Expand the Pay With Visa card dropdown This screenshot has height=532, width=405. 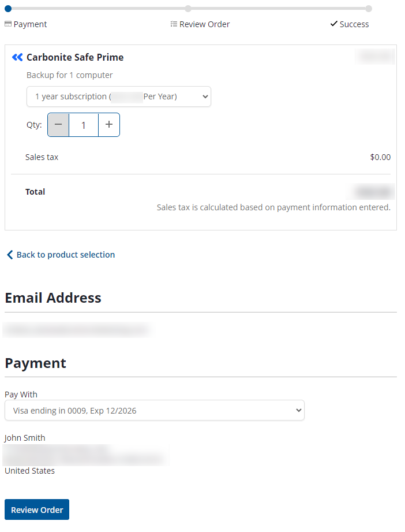[x=154, y=411]
